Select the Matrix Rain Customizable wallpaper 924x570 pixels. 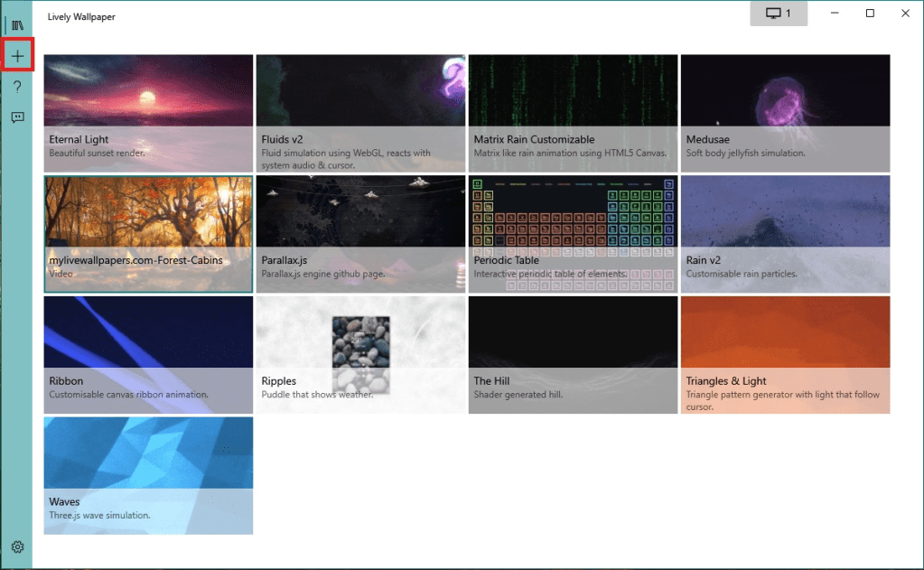pyautogui.click(x=572, y=110)
